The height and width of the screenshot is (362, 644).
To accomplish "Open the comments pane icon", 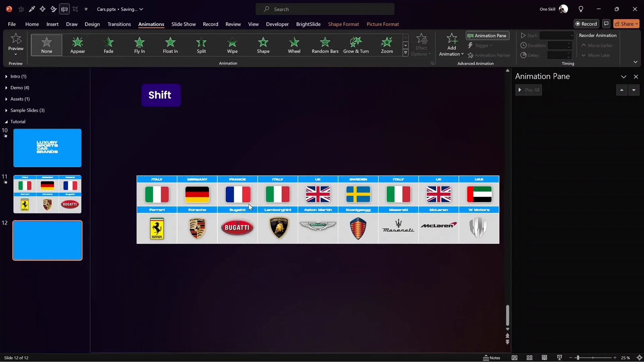I will point(606,24).
